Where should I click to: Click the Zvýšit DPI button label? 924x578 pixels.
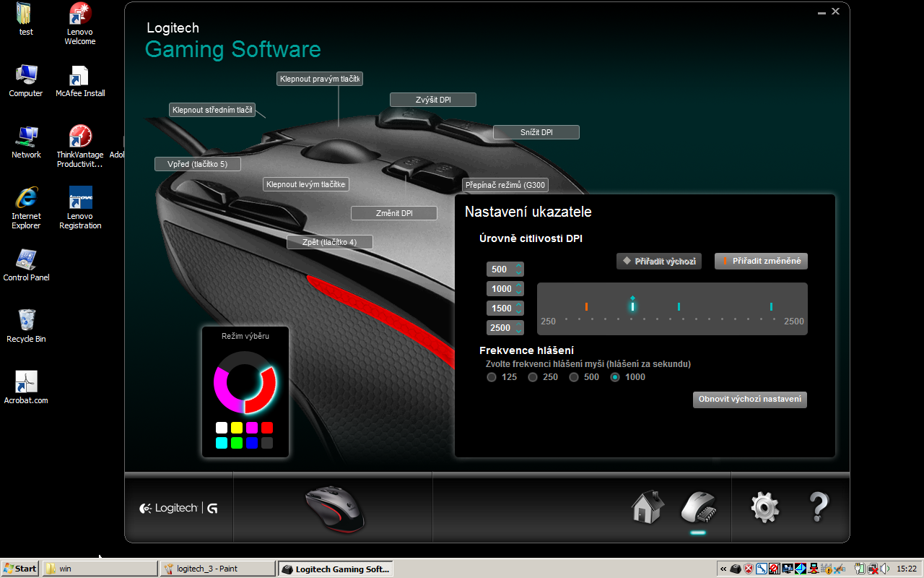click(x=433, y=100)
